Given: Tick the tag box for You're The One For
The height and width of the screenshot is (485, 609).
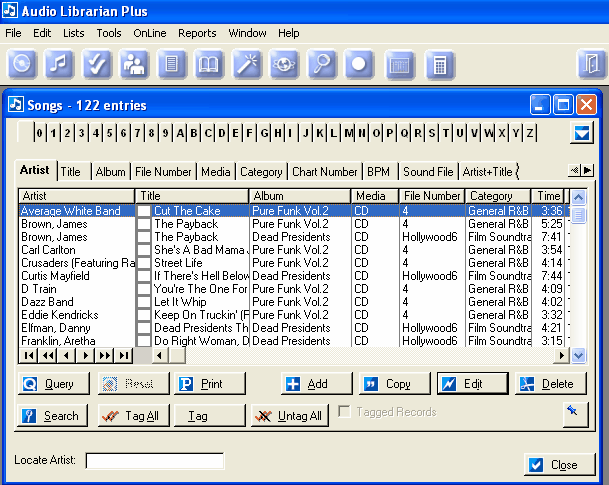Looking at the screenshot, I should [144, 289].
